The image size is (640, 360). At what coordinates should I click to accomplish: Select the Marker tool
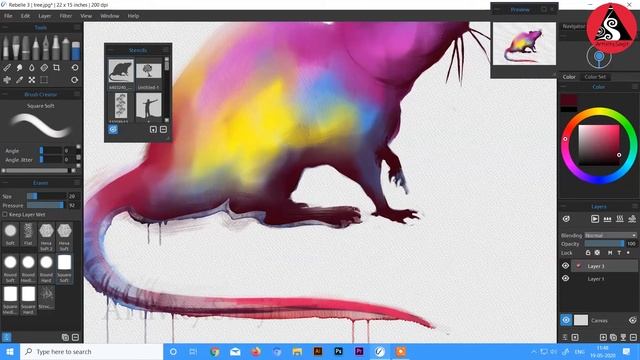[x=56, y=48]
